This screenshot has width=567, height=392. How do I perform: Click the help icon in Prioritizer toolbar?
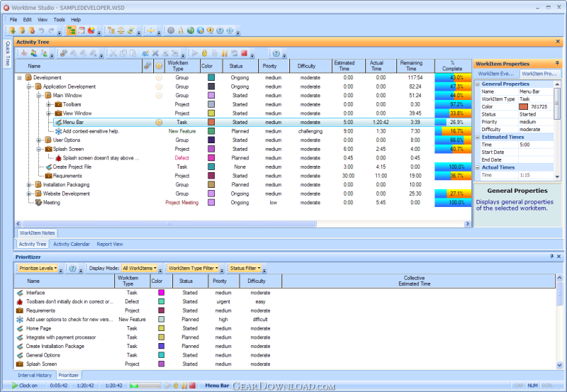pos(73,269)
